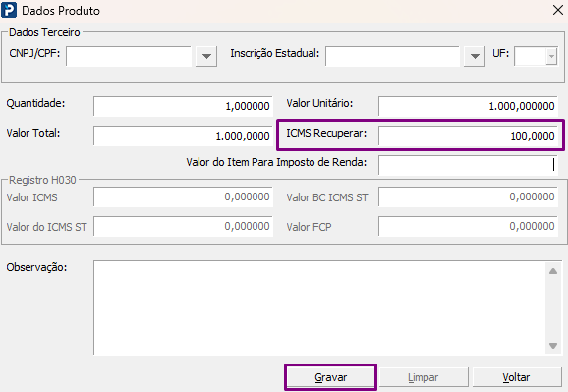568x392 pixels.
Task: Click the Registro H030 group title
Action: (x=42, y=180)
